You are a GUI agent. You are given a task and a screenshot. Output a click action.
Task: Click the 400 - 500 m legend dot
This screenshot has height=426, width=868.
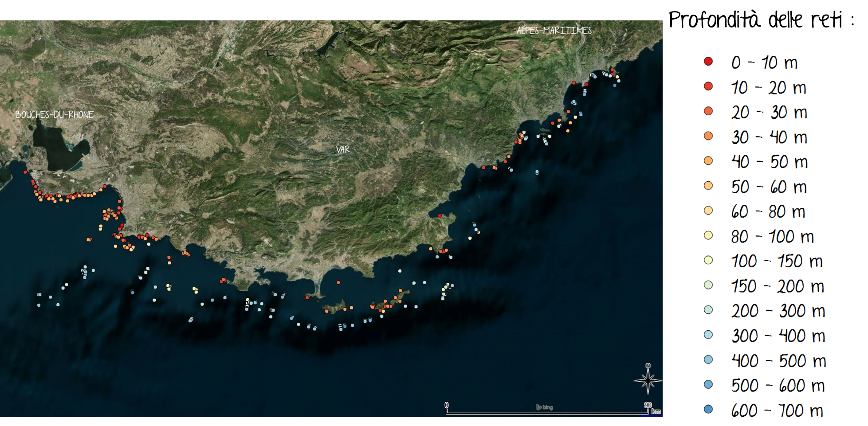pyautogui.click(x=708, y=360)
